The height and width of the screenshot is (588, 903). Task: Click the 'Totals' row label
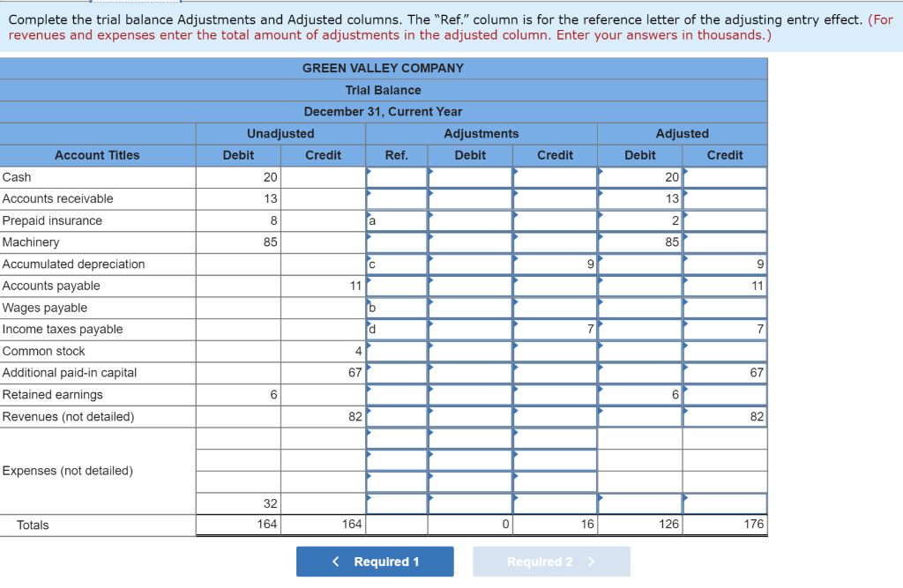click(x=33, y=525)
